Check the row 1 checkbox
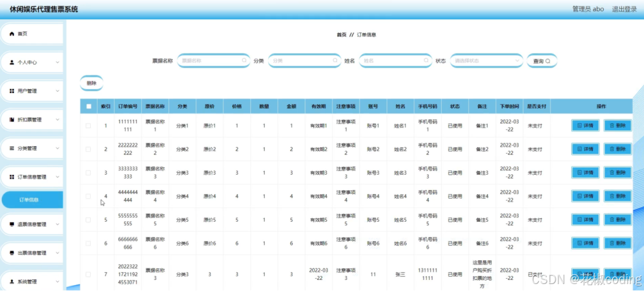644x291 pixels. [88, 126]
